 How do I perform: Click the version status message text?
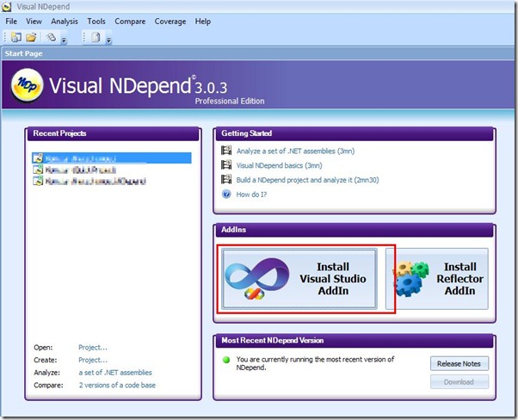tap(315, 363)
